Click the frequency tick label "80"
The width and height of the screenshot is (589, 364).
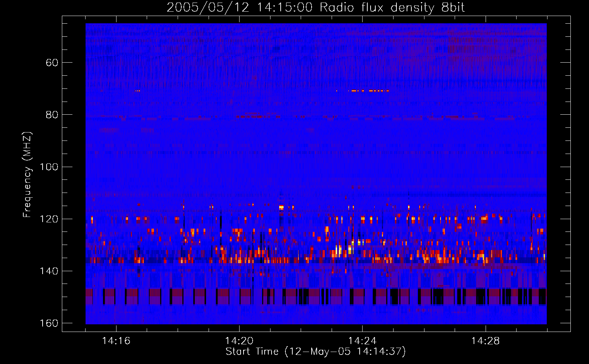[x=52, y=115]
